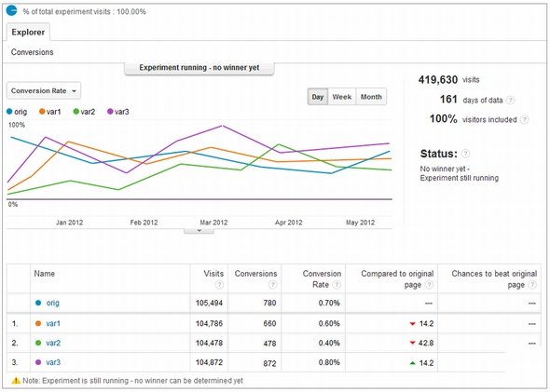Screen dimensions: 550x392
Task: Click help icon next to Status
Action: [x=465, y=154]
